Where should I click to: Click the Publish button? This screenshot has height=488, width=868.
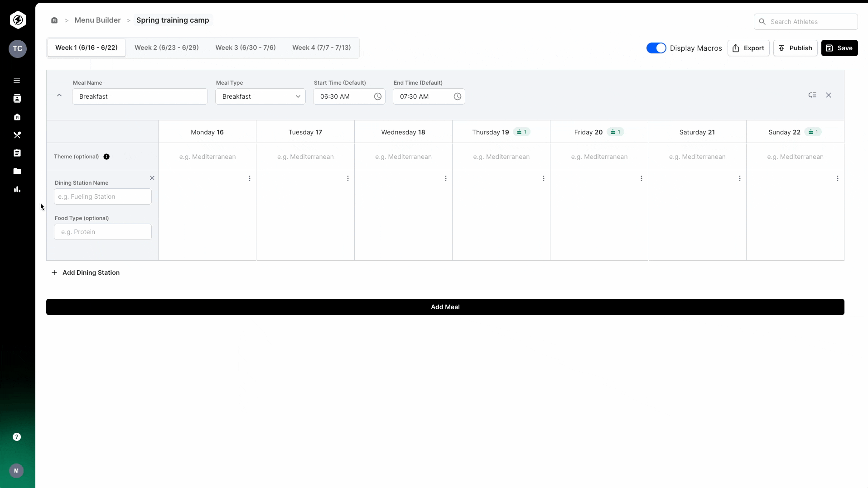[x=796, y=48]
